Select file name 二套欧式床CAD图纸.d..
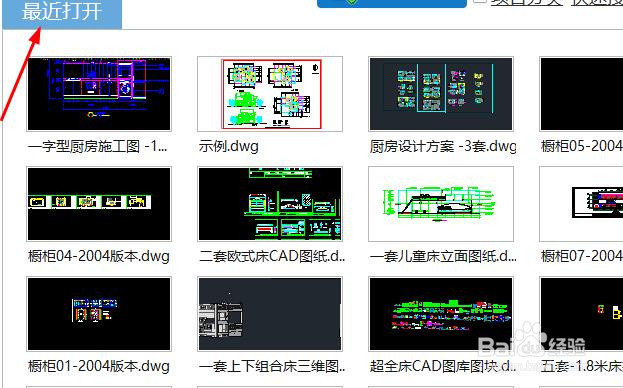This screenshot has width=623, height=388. 272,256
